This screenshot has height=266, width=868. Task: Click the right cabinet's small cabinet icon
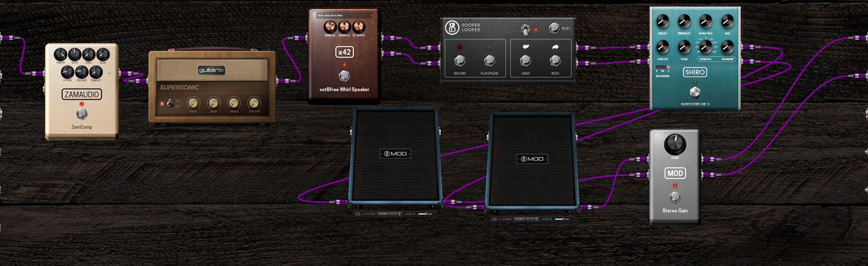click(x=495, y=219)
